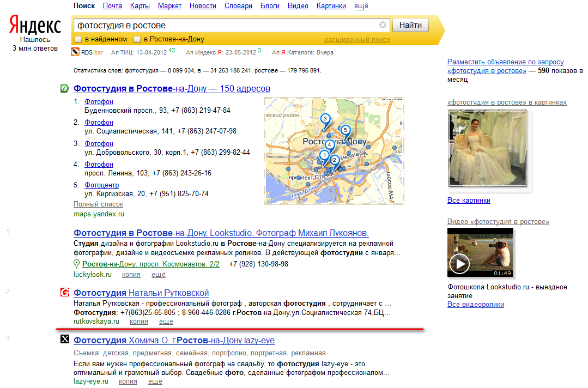Switch to Блоги search
This screenshot has width=588, height=388.
[270, 6]
